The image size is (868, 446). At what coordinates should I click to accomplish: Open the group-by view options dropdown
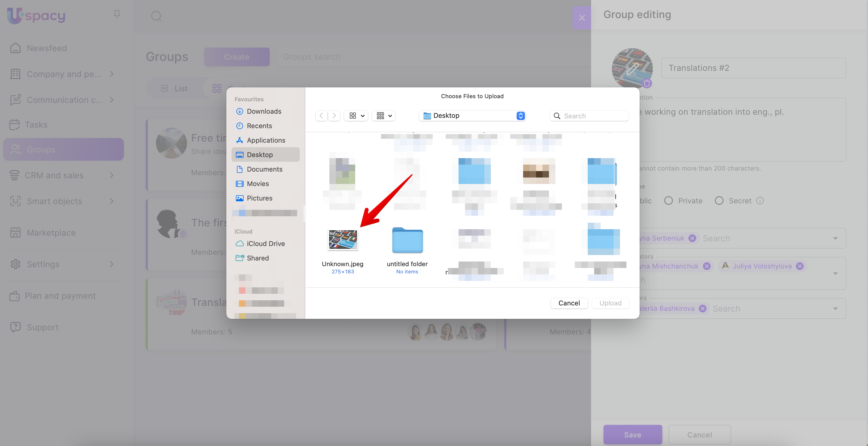point(384,116)
